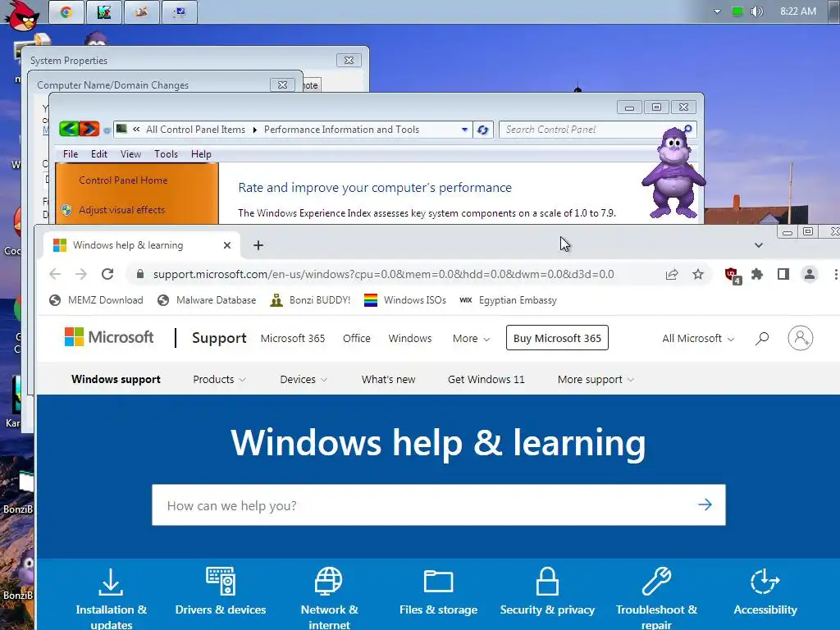Image resolution: width=840 pixels, height=630 pixels.
Task: Go forward in Control Panel window
Action: [89, 129]
